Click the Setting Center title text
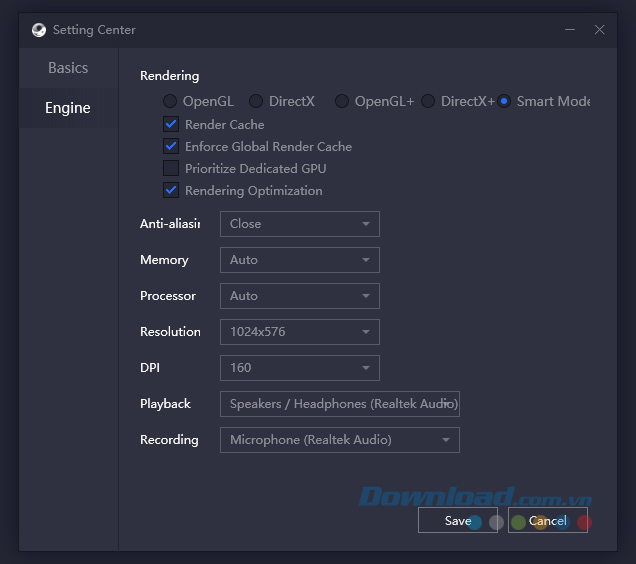Viewport: 636px width, 564px height. (94, 30)
